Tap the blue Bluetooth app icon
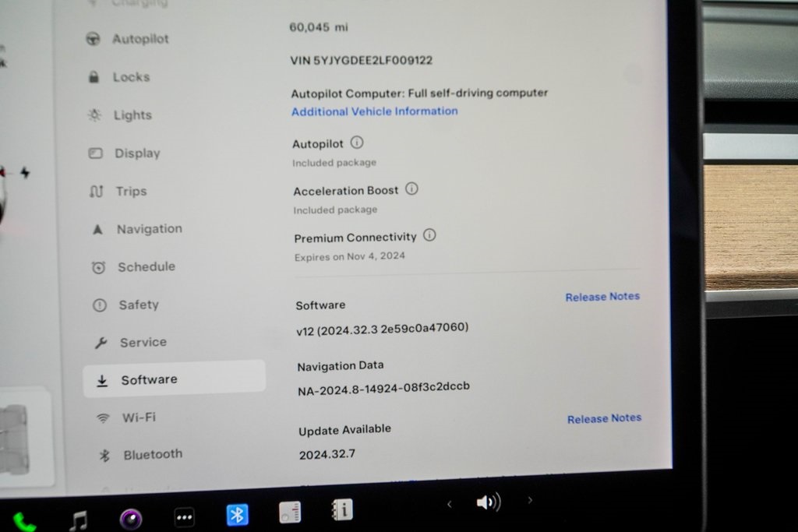The image size is (798, 532). 237,514
